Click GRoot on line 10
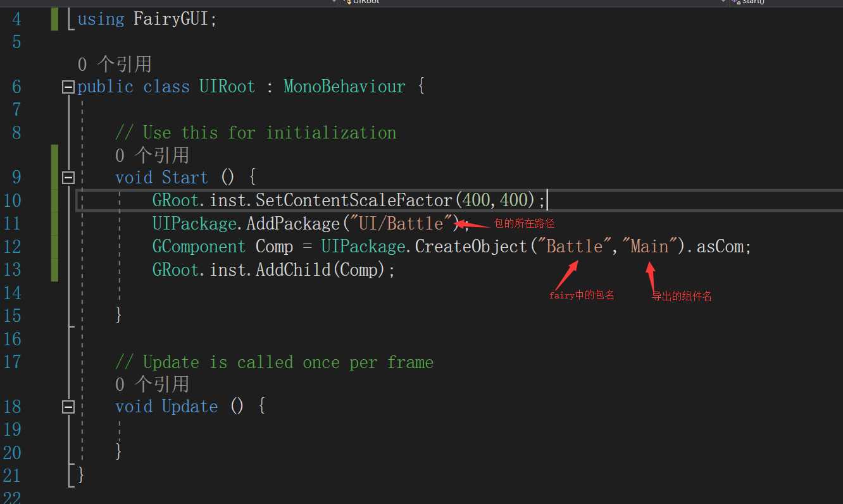The image size is (843, 504). pos(176,200)
